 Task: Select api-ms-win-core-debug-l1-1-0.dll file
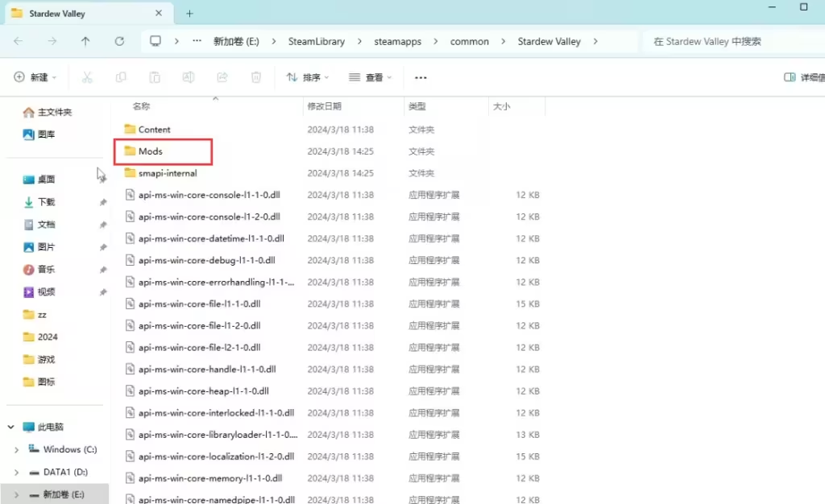(200, 260)
